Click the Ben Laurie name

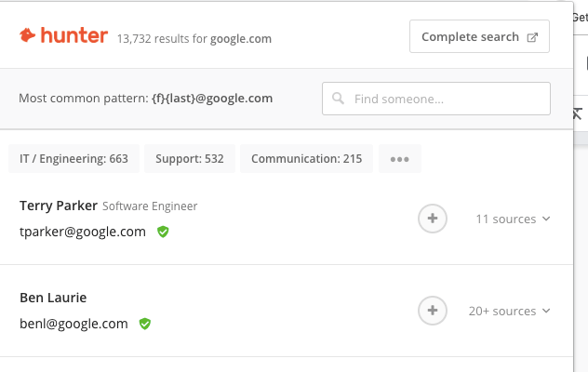53,298
